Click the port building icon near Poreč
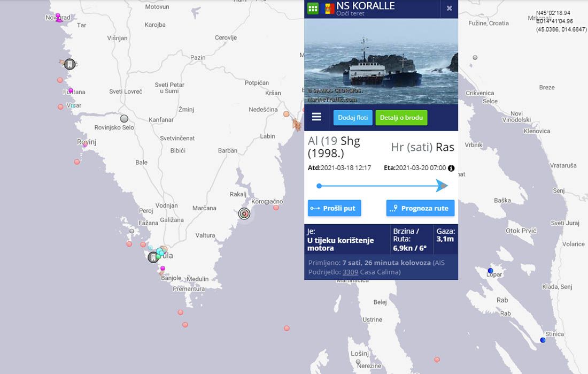The width and height of the screenshot is (588, 374). pyautogui.click(x=69, y=64)
